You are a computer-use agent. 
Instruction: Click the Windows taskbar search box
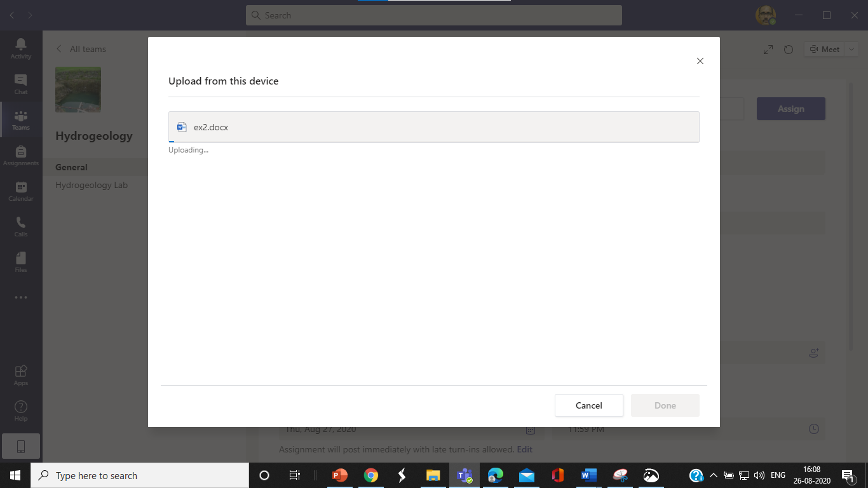(x=140, y=475)
